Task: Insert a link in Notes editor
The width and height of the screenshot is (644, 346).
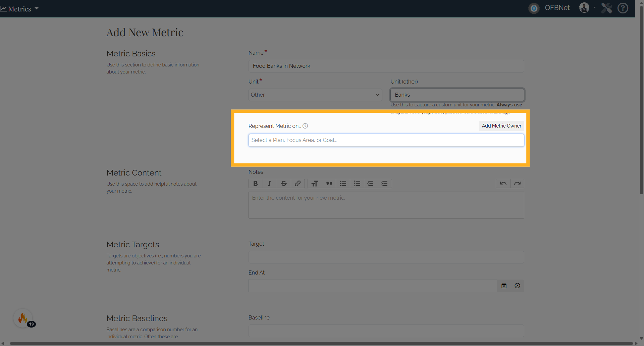Action: point(298,184)
